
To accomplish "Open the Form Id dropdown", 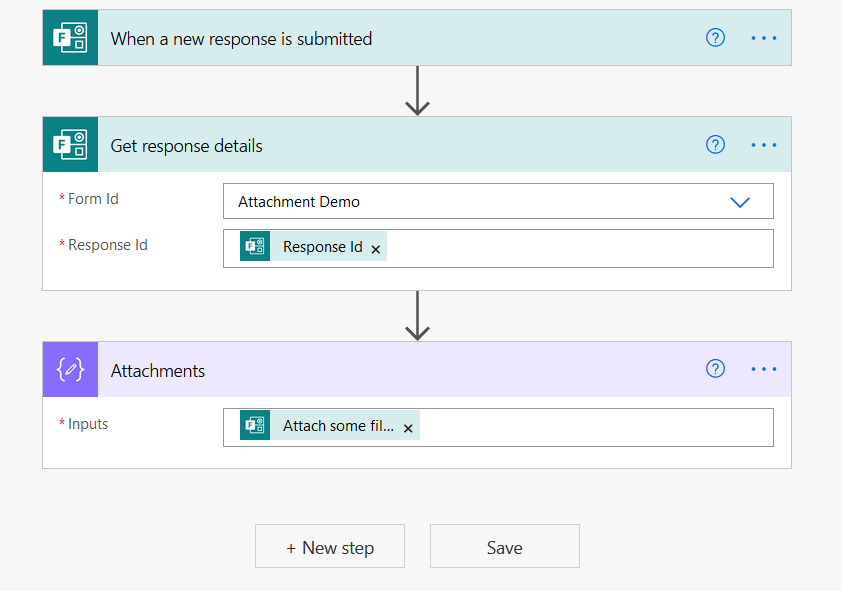I will click(x=740, y=201).
